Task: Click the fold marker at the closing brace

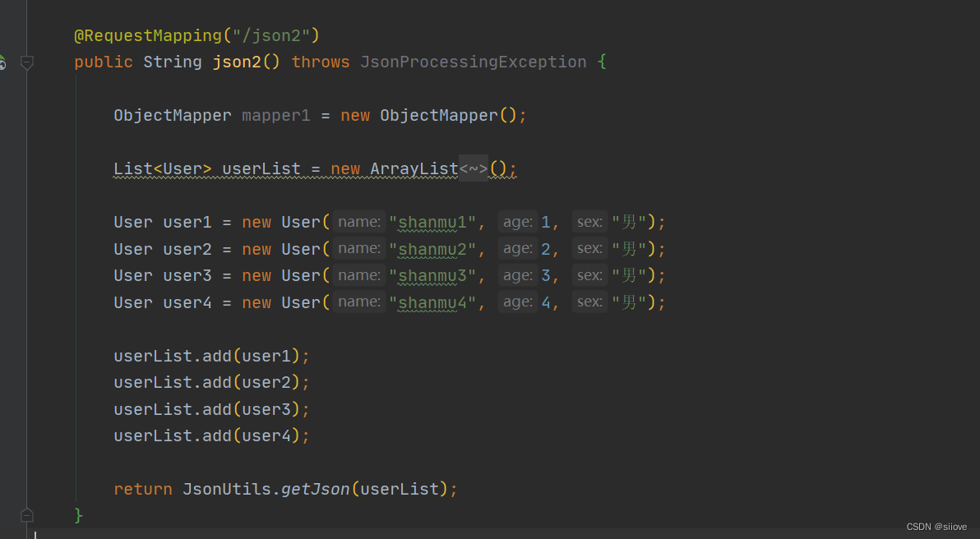Action: click(x=26, y=514)
